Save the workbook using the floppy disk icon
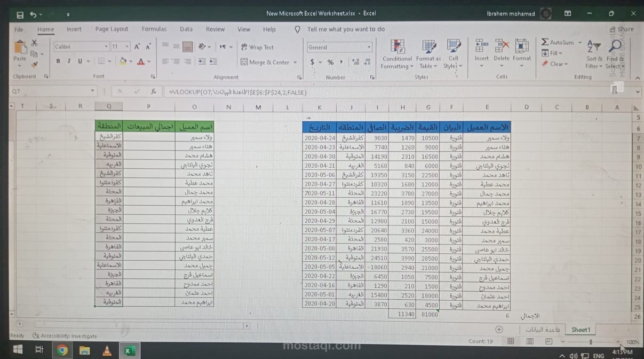Viewport: 644px width, 359px height. pos(19,15)
